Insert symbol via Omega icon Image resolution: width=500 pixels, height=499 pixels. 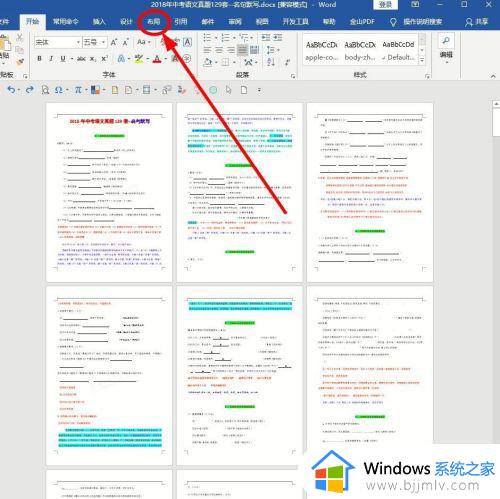pos(60,90)
